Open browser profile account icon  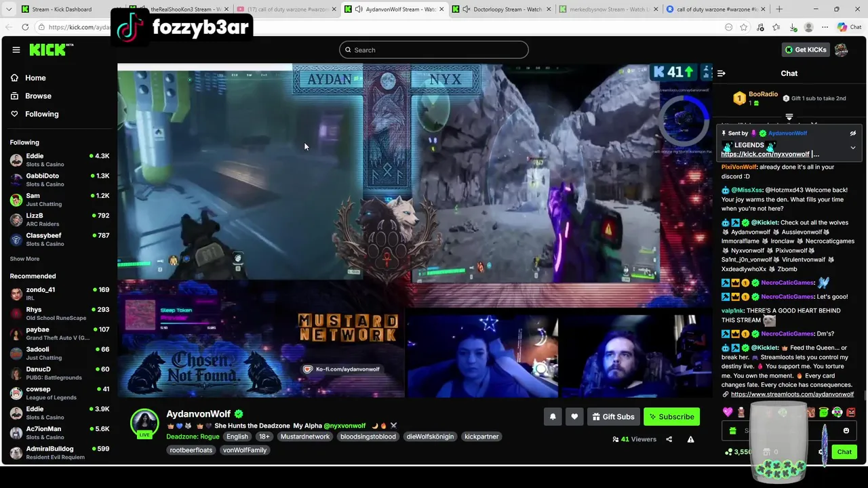coord(808,27)
